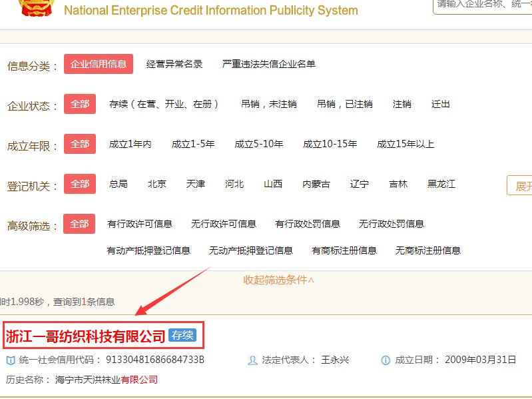
Task: Open 浙江一哥纺织科技有限公司 result
Action: (85, 336)
